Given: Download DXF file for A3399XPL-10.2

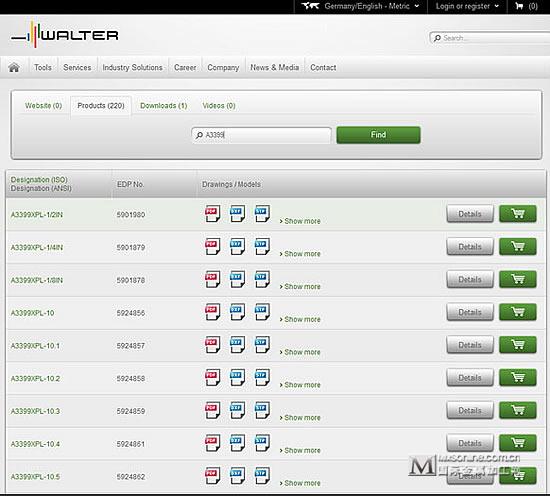Looking at the screenshot, I should [237, 377].
